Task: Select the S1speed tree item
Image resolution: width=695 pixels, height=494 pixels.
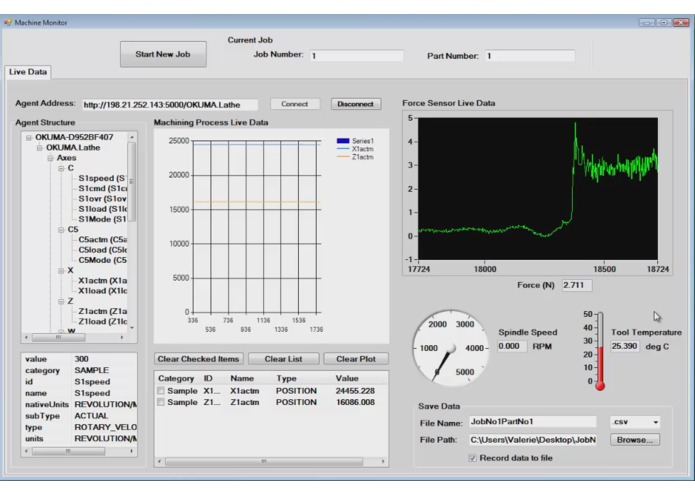Action: [x=102, y=178]
